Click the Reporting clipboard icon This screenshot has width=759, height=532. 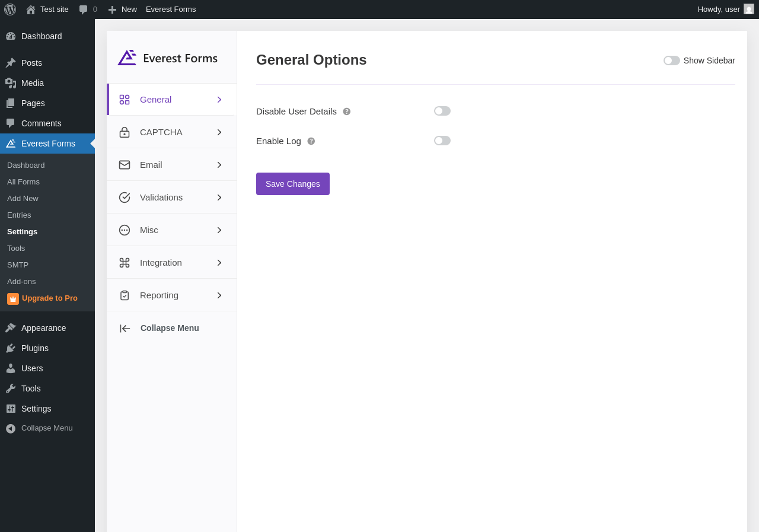click(x=125, y=295)
